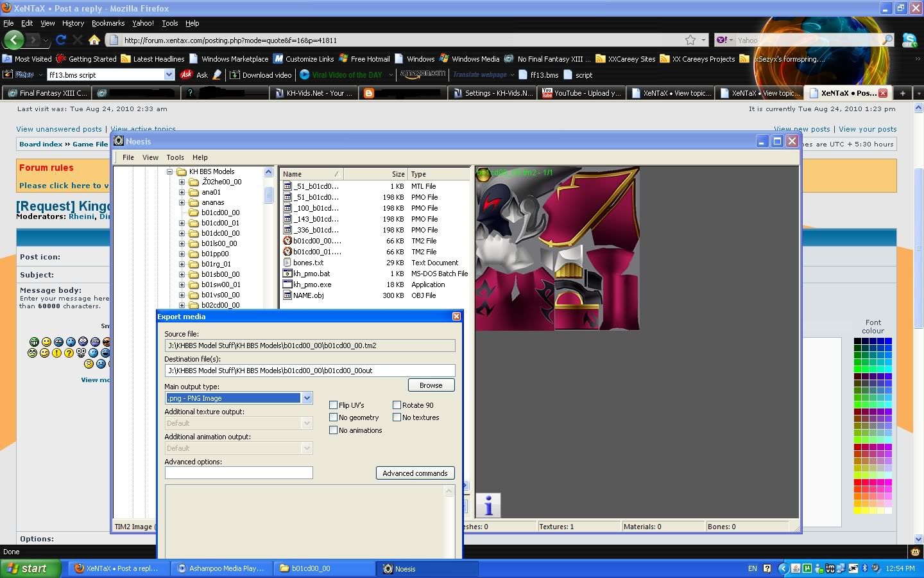Close the active XeNTaX Post tab

[883, 93]
